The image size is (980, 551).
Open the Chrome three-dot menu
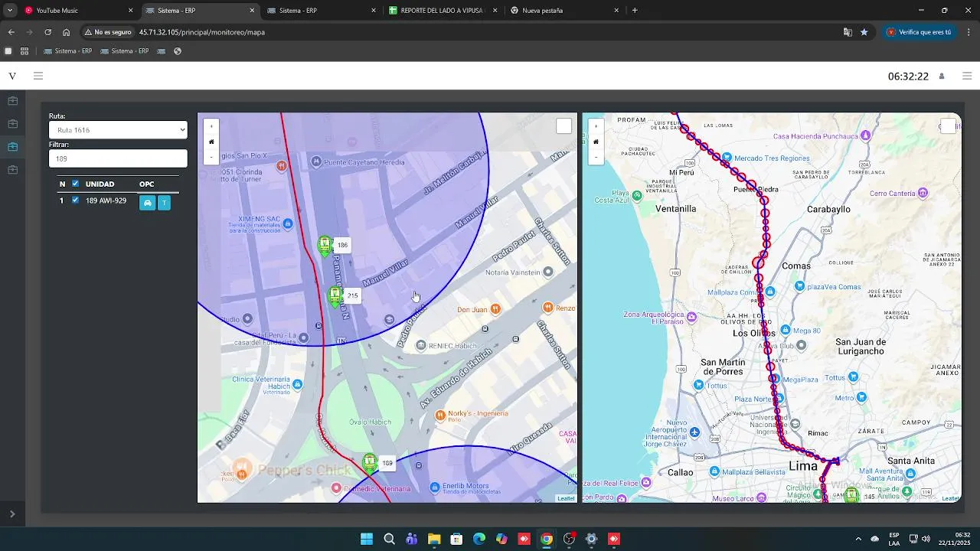click(969, 32)
